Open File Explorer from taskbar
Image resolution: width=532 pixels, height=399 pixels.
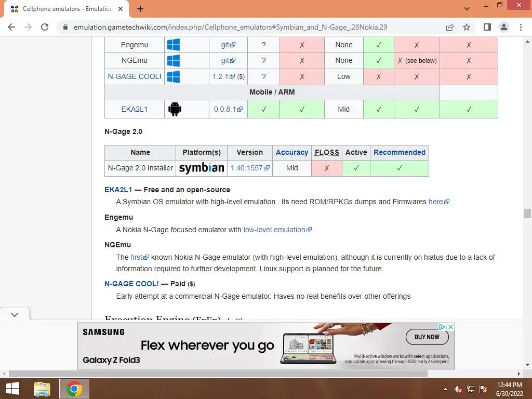tap(42, 389)
